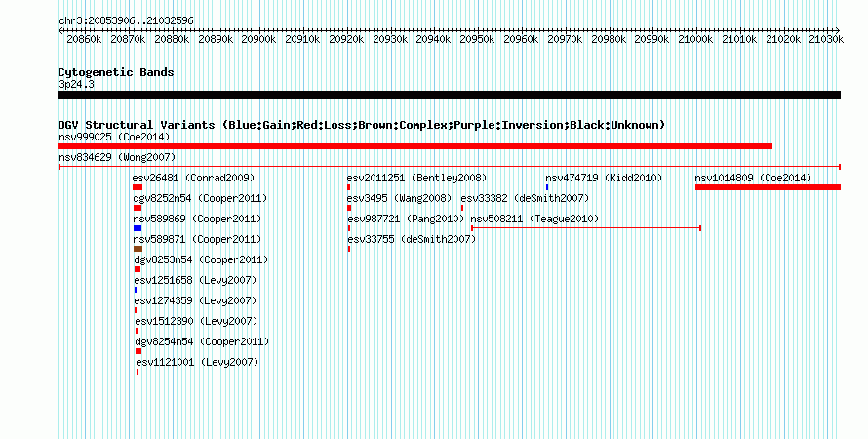Open esv2011251 (Bentley2008) variant label
This screenshot has height=439, width=868.
pyautogui.click(x=416, y=178)
